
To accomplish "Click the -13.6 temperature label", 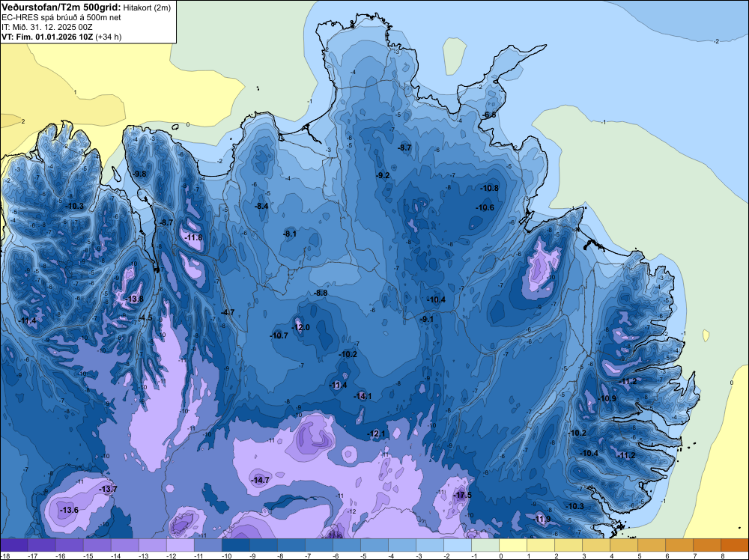I will (x=69, y=511).
